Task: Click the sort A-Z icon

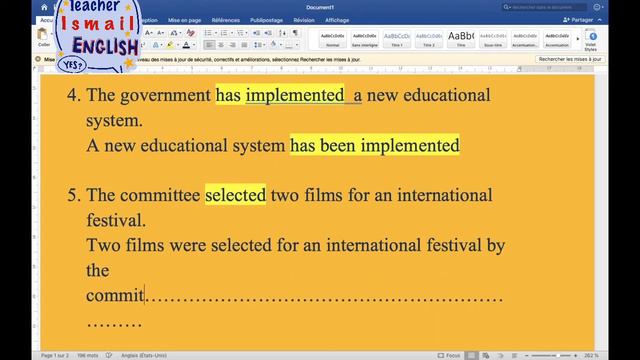Action: pyautogui.click(x=282, y=33)
